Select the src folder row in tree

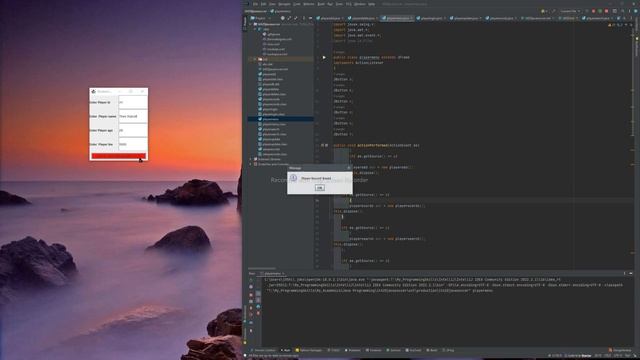[281, 59]
